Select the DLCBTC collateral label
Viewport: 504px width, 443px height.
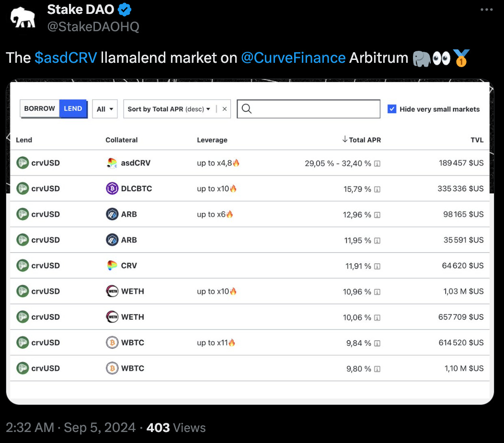point(137,188)
